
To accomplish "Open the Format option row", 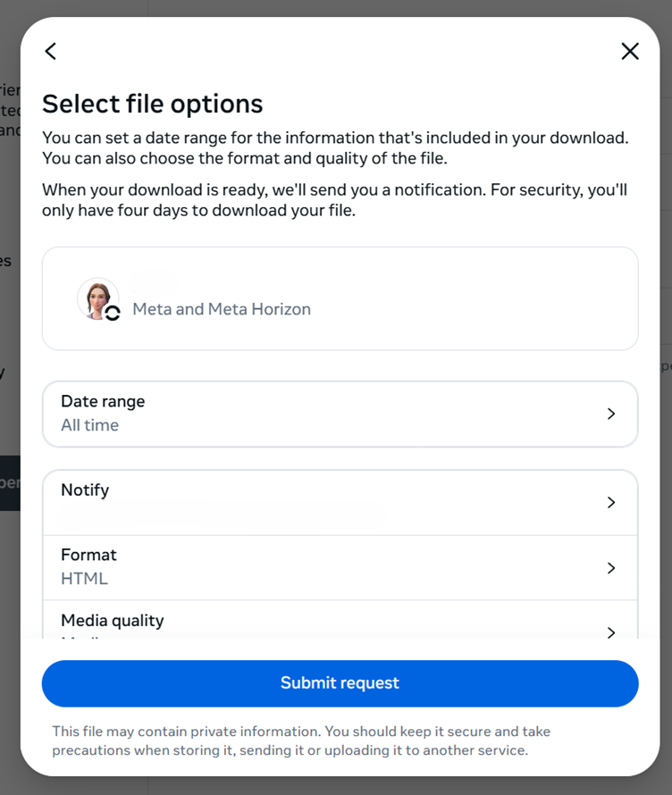I will 340,567.
